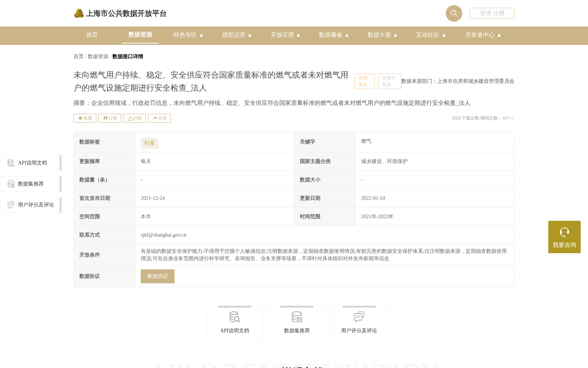Click the warning triangle icon on 纠错
588x368 pixels.
click(130, 118)
